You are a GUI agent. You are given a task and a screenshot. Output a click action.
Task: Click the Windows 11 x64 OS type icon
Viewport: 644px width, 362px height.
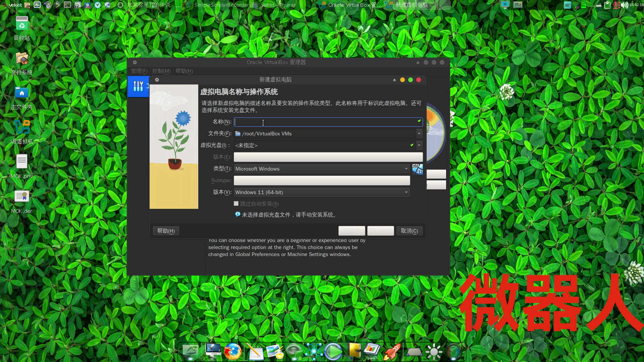(417, 169)
